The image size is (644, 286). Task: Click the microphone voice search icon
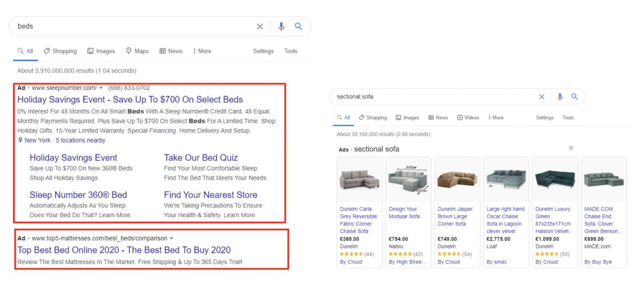[281, 26]
